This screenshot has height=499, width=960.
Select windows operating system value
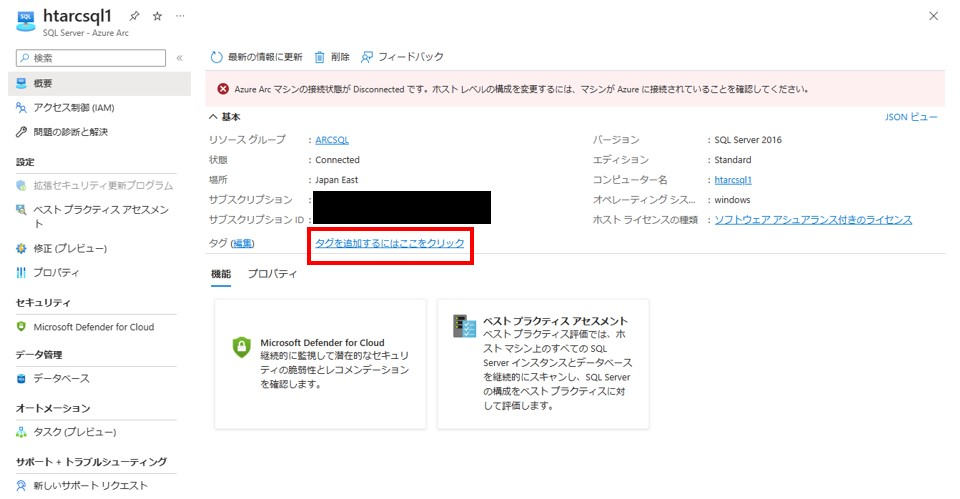coord(732,200)
